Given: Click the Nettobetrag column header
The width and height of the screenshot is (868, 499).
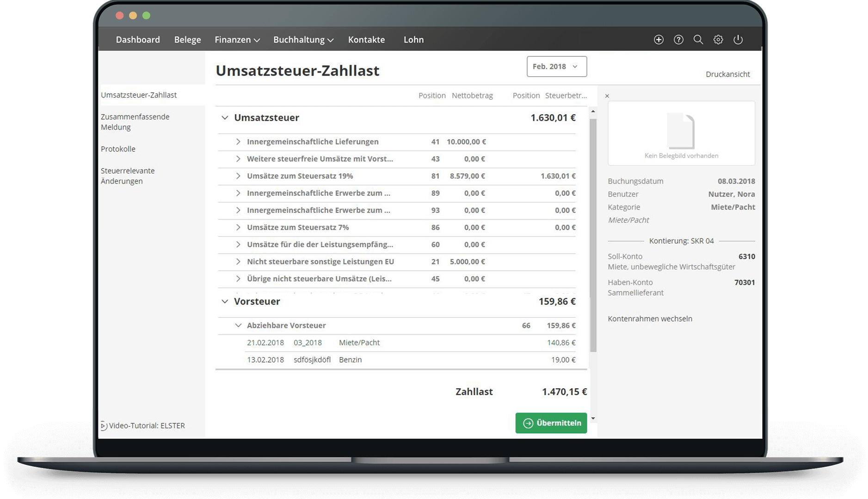Looking at the screenshot, I should coord(472,96).
